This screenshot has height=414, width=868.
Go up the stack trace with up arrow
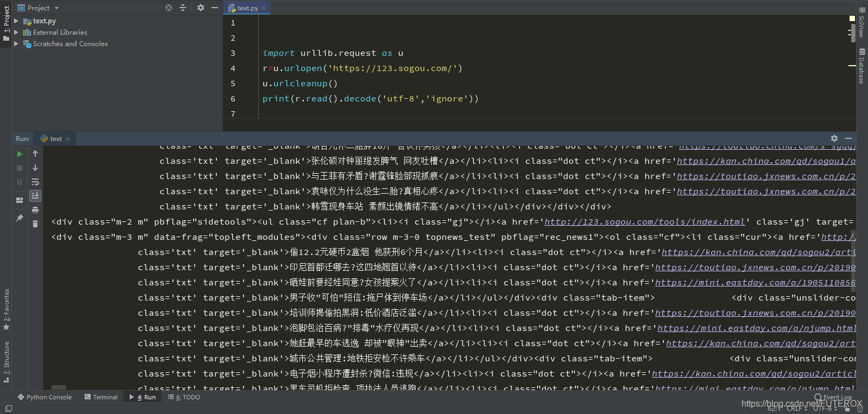35,154
